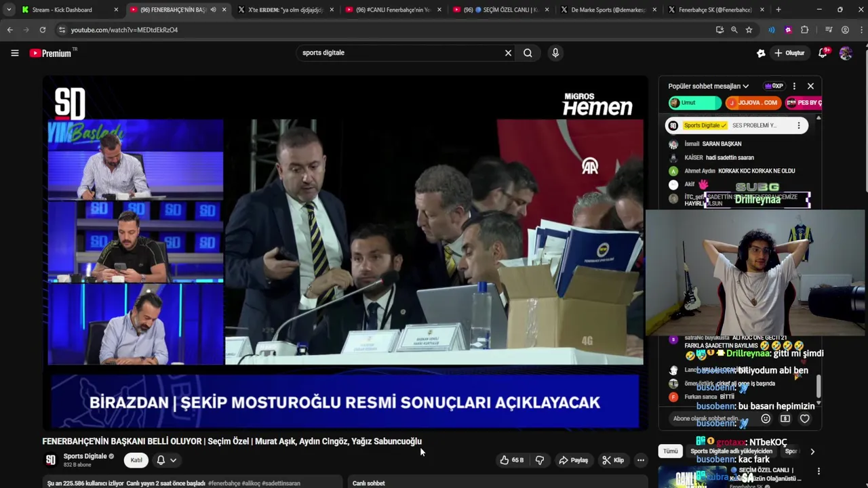Open notification bell preferences dropdown
The height and width of the screenshot is (488, 868).
coord(167,460)
